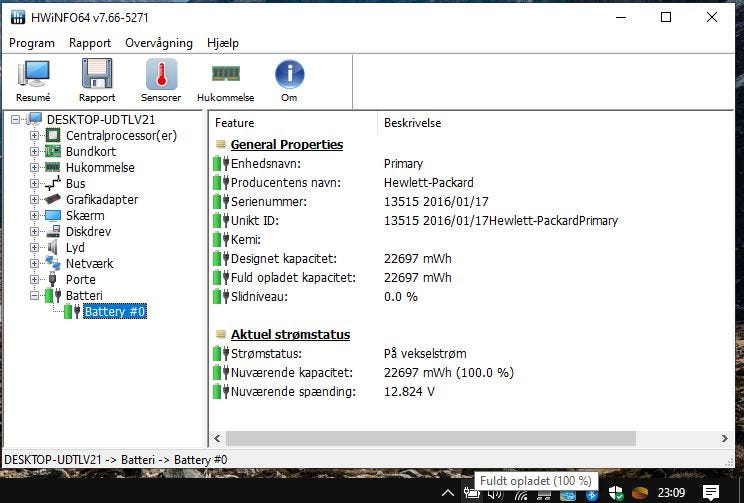Click the scrollbar left arrow
The height and width of the screenshot is (503, 744).
(217, 438)
